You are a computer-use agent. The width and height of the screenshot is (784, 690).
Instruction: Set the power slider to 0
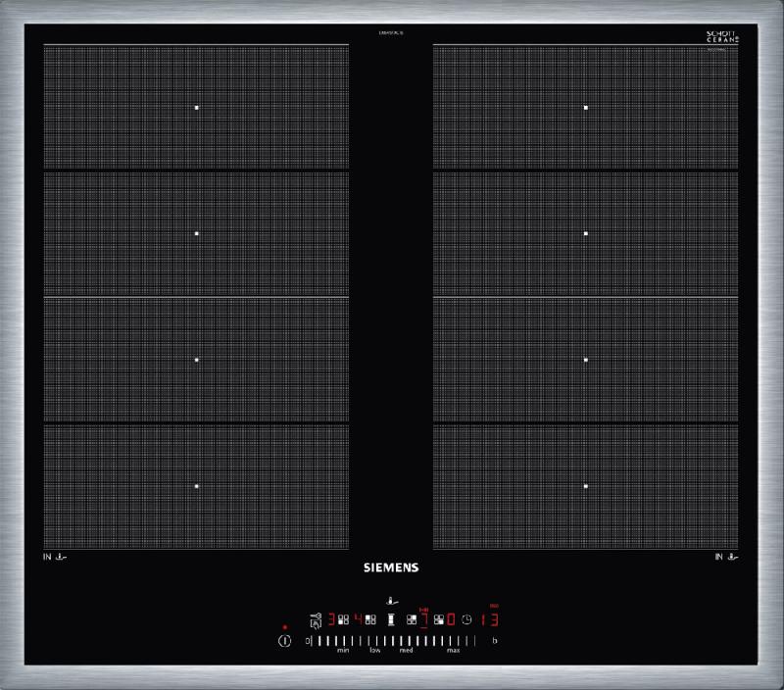point(307,641)
